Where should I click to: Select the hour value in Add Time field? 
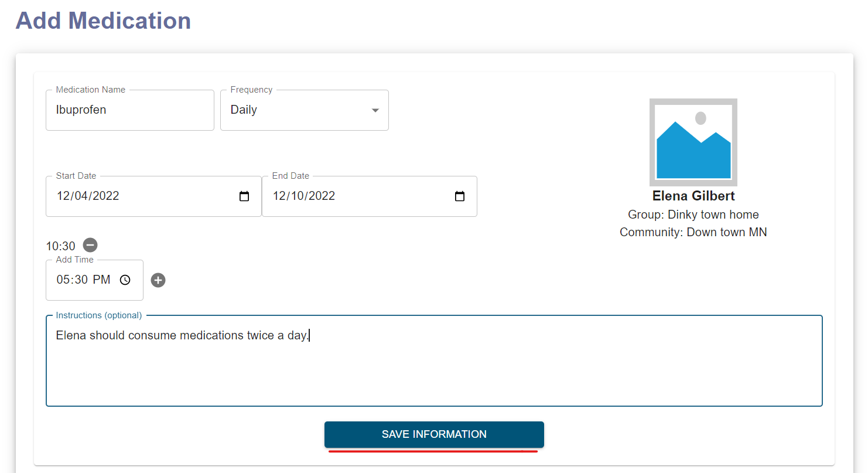63,280
